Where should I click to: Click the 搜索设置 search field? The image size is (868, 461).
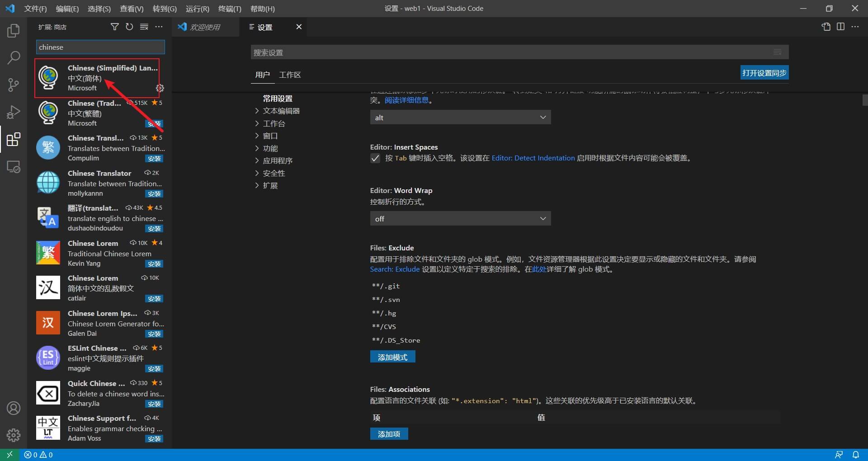(x=520, y=52)
